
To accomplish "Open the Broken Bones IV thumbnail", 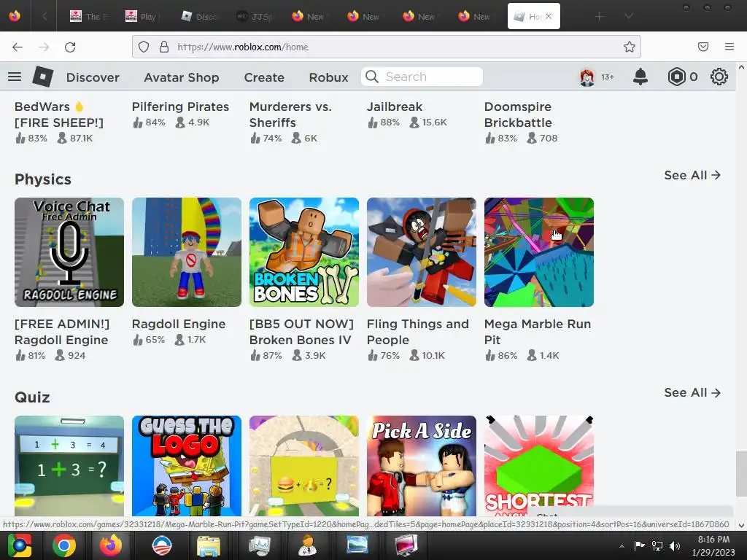I will click(304, 252).
